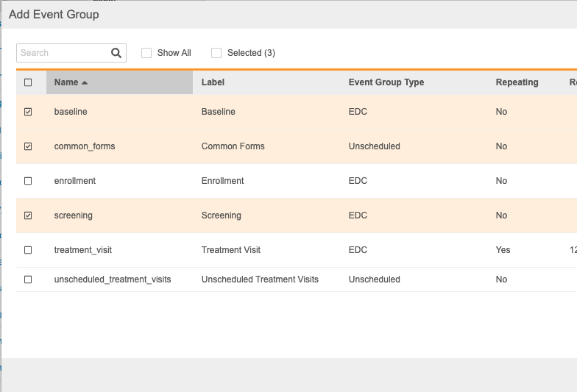577x392 pixels.
Task: Sort by Event Group Type column
Action: pos(386,82)
